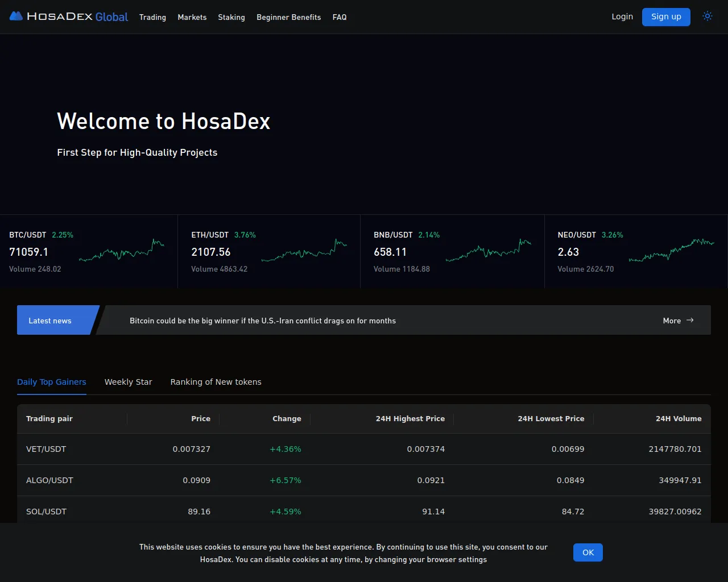Click More to view all news
Image resolution: width=728 pixels, height=582 pixels.
(x=672, y=321)
